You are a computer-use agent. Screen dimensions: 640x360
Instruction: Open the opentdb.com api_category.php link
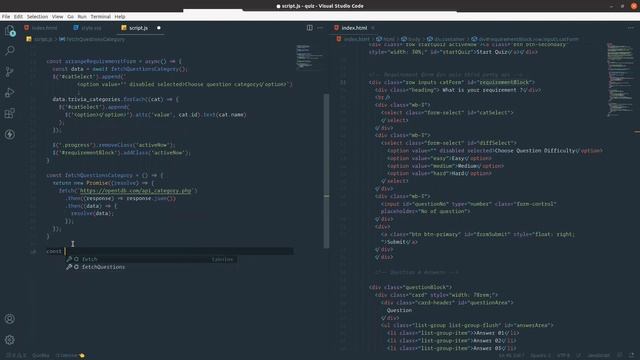pyautogui.click(x=135, y=191)
